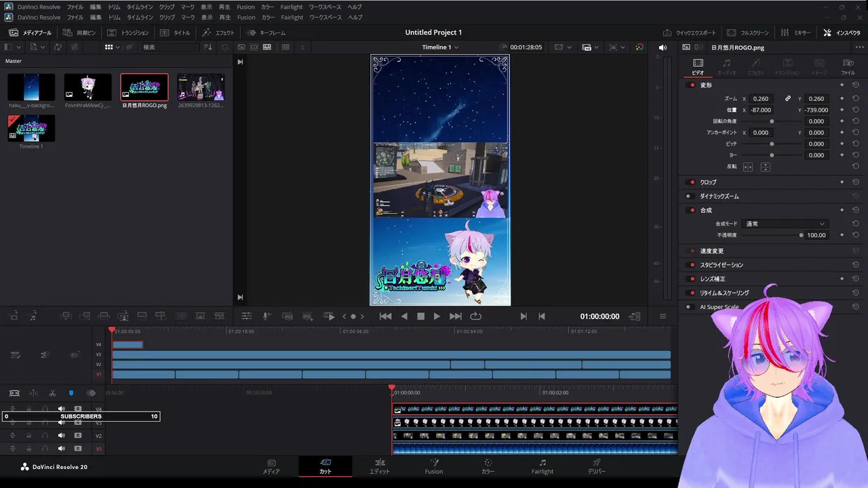Screen dimensions: 868x488
Task: Go to the カラー page
Action: (488, 466)
